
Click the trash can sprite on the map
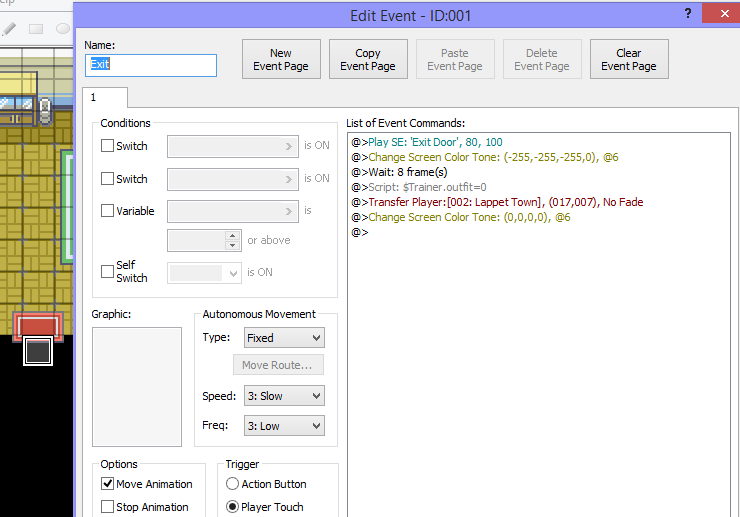point(44,107)
